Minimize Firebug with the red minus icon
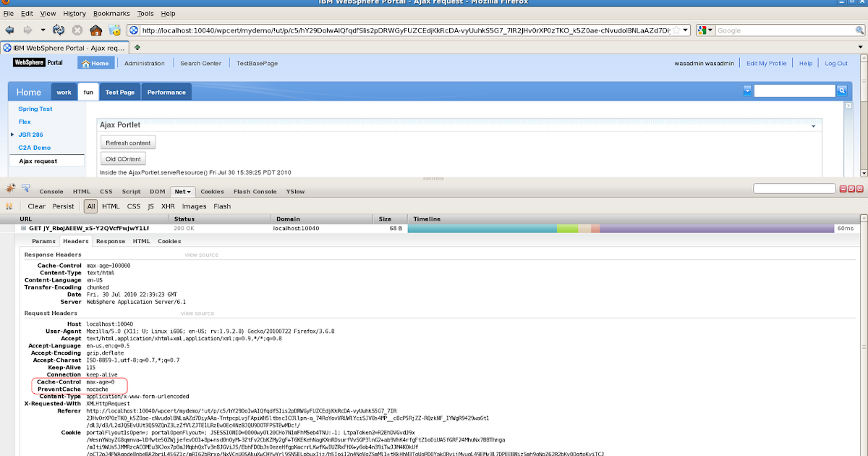 pyautogui.click(x=842, y=189)
